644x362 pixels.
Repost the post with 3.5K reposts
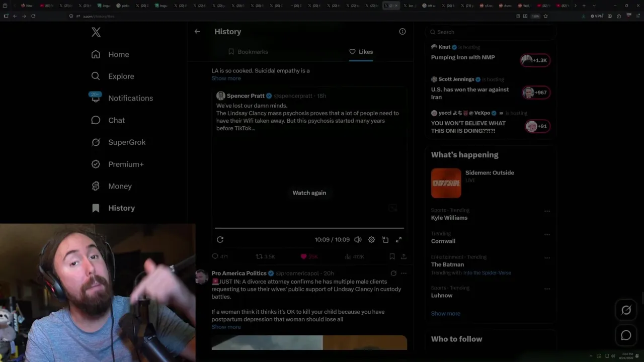pyautogui.click(x=266, y=256)
